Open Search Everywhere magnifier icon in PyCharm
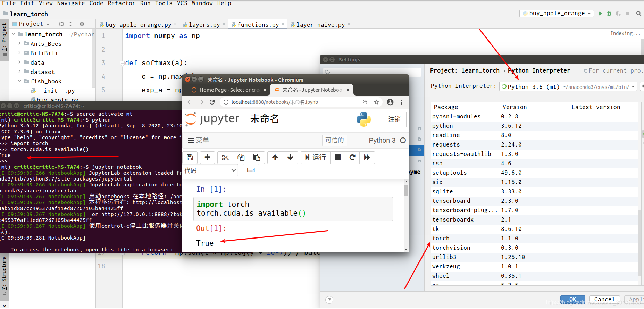This screenshot has width=644, height=309. 639,14
